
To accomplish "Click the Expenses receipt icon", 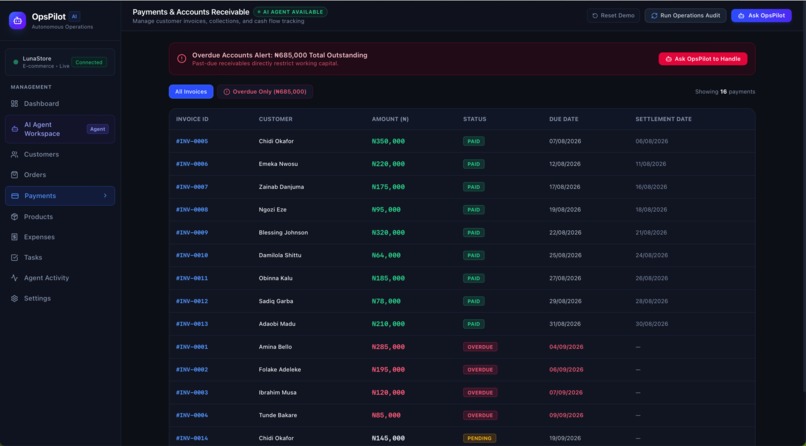I will [14, 237].
